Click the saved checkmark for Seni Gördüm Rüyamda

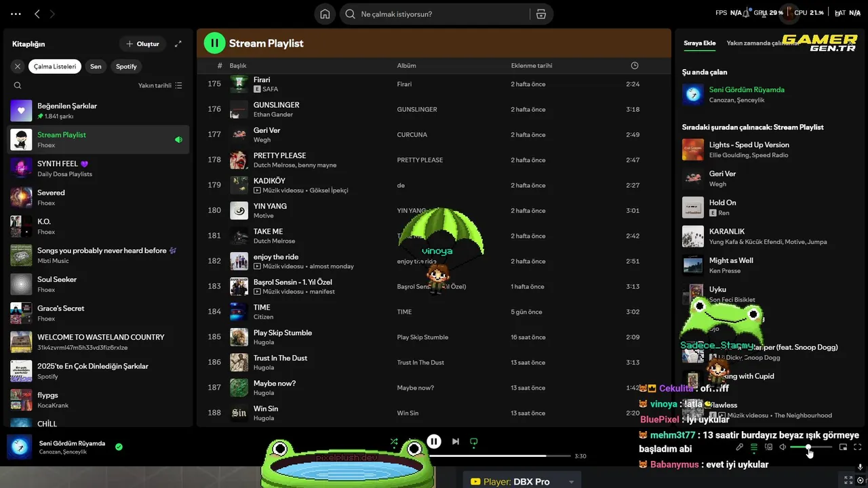click(119, 447)
